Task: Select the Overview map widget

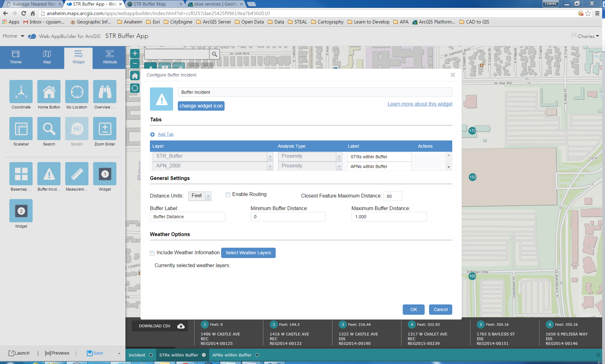Action: [105, 92]
